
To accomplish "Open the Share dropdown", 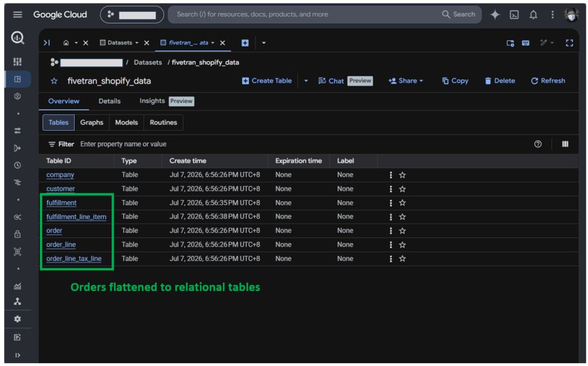I will [406, 81].
